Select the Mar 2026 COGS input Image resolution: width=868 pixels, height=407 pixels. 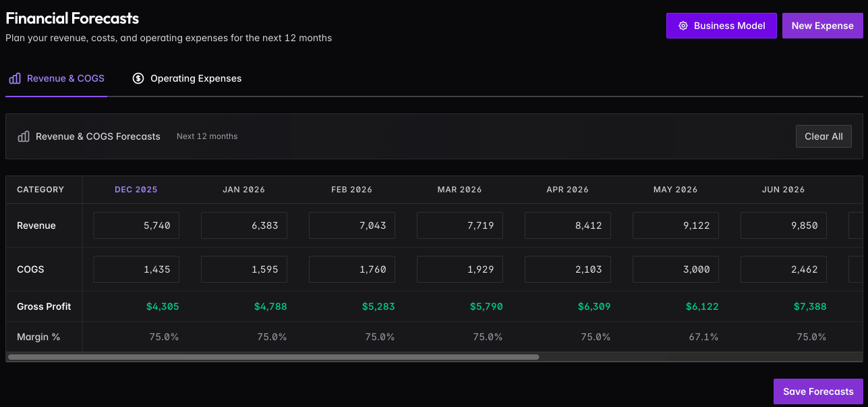point(460,269)
